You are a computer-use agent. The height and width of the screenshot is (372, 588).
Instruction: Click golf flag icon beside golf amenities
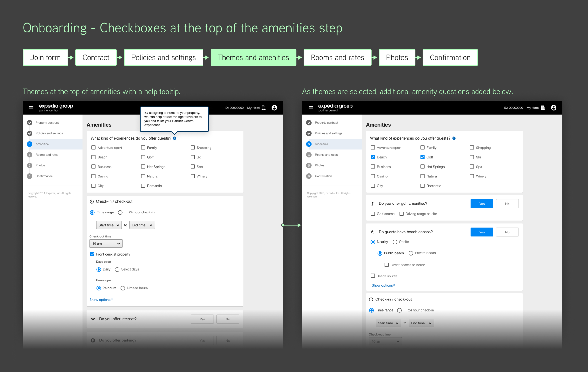(x=373, y=204)
